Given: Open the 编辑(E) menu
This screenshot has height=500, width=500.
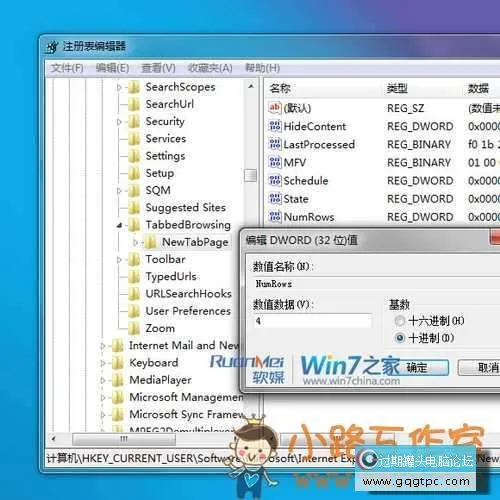Looking at the screenshot, I should (112, 68).
